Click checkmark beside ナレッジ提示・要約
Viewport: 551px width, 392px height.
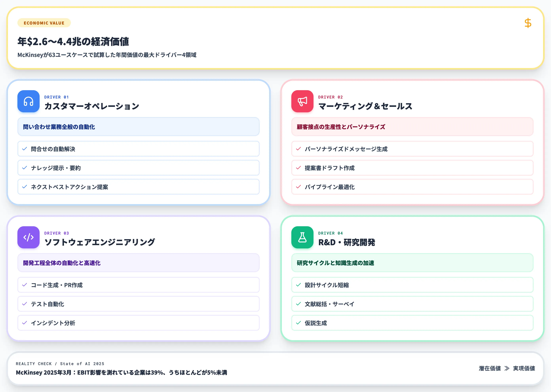(x=24, y=168)
